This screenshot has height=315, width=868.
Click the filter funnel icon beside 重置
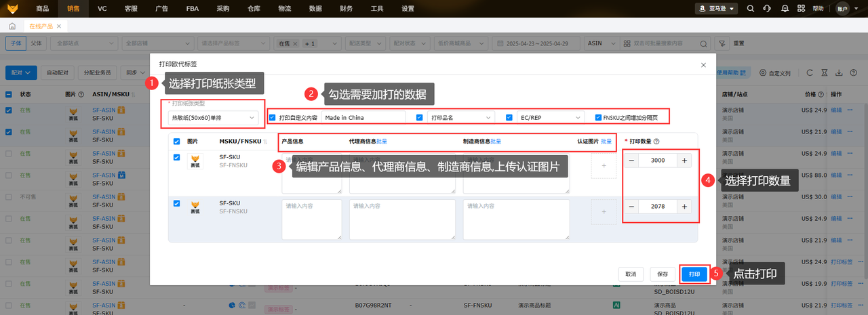pos(722,43)
